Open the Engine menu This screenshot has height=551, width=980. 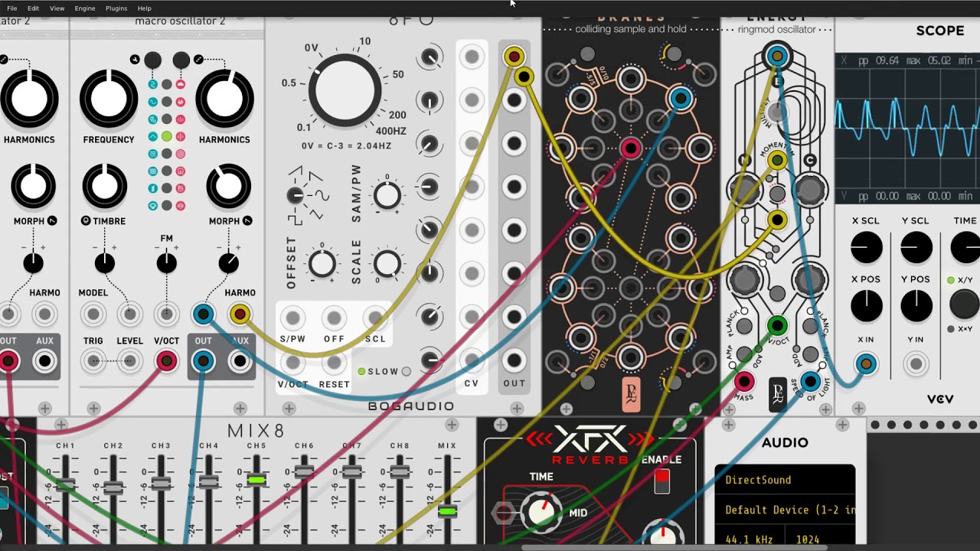tap(85, 8)
